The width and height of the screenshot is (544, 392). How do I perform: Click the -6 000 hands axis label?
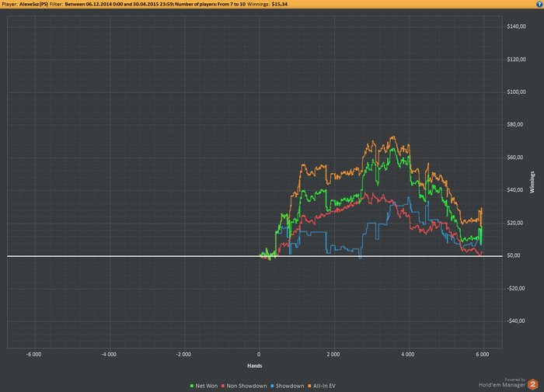click(33, 354)
